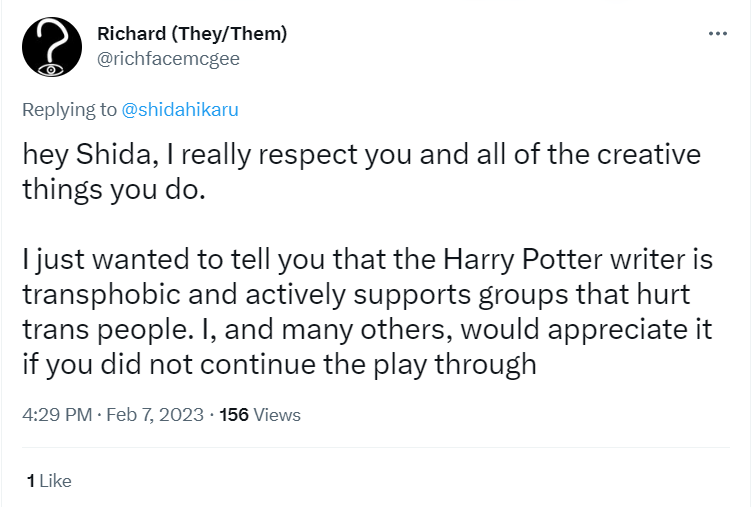The image size is (753, 507).
Task: Click the bold 156 view count
Action: (234, 415)
